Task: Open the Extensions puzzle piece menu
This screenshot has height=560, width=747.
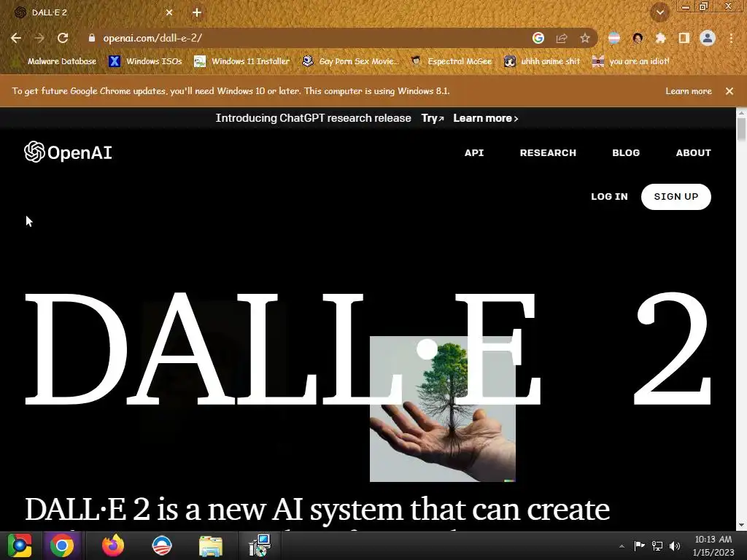Action: (661, 38)
